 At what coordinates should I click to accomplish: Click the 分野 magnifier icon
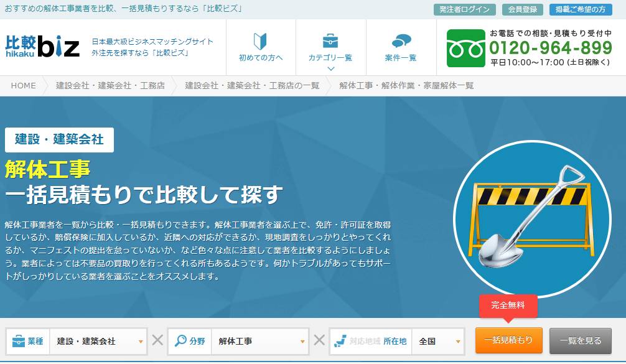coord(180,341)
